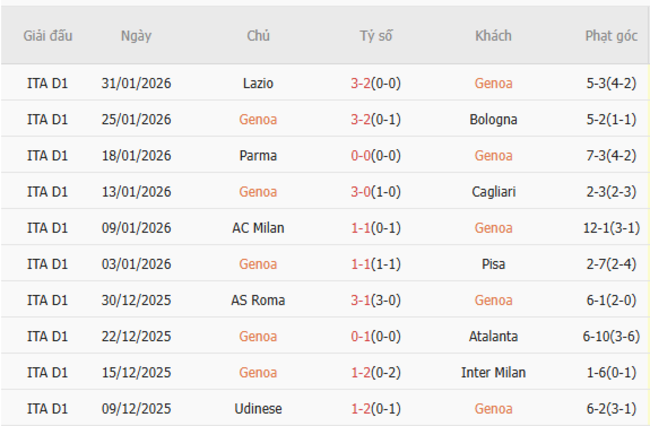Click the 3-0 score against Cagliari
Image resolution: width=650 pixels, height=426 pixels.
click(361, 192)
